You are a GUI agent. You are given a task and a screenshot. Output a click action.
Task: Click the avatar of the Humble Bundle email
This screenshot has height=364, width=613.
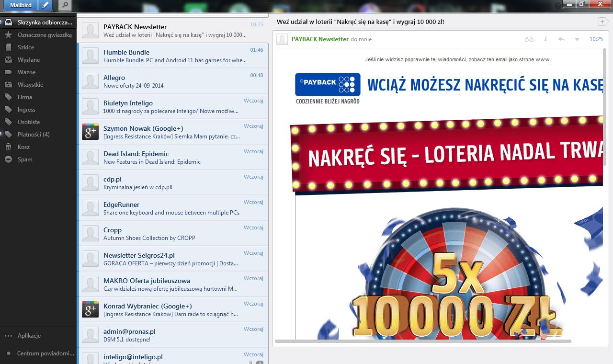(90, 56)
